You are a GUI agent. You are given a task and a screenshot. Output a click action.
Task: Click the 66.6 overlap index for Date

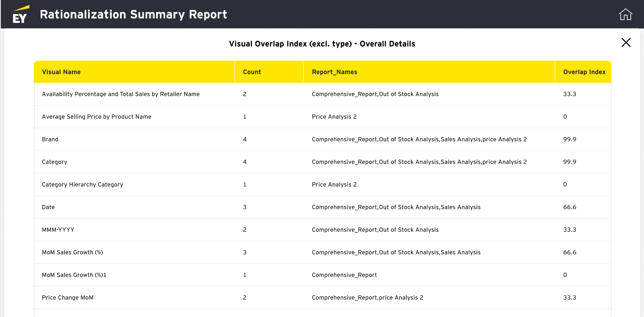(569, 207)
